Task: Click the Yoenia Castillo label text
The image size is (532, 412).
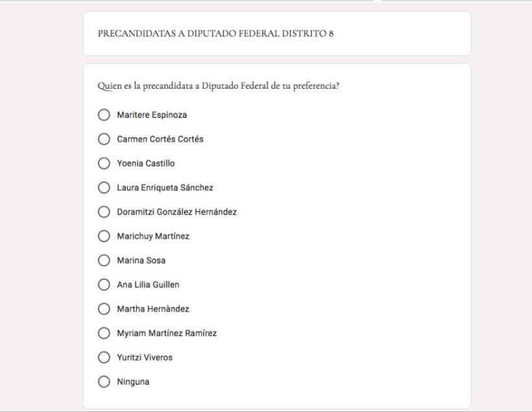Action: (x=146, y=163)
